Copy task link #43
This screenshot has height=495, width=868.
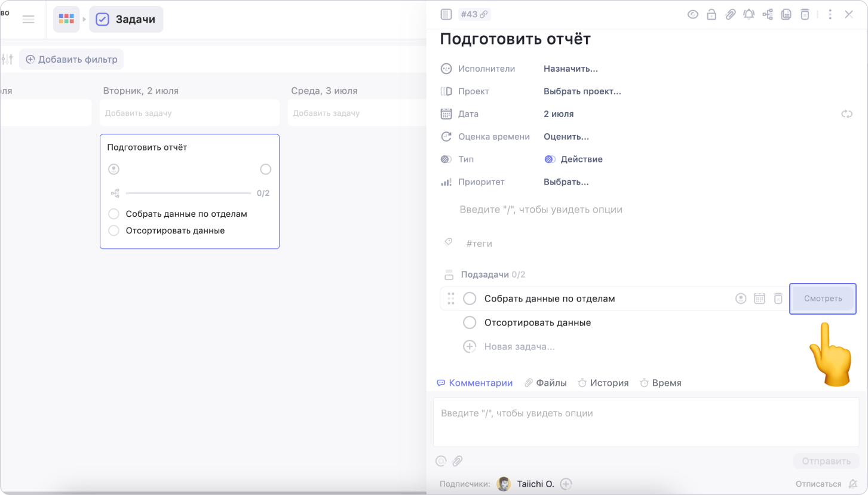tap(474, 14)
